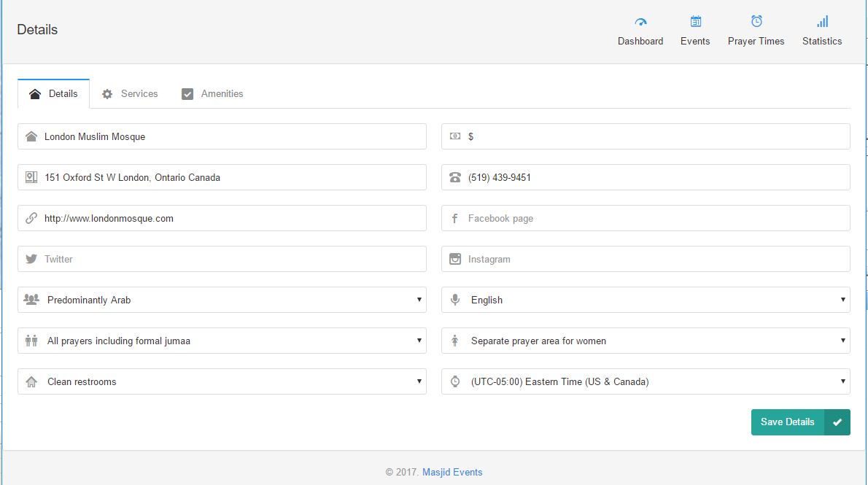868x485 pixels.
Task: Focus the Instagram input field
Action: tap(646, 259)
